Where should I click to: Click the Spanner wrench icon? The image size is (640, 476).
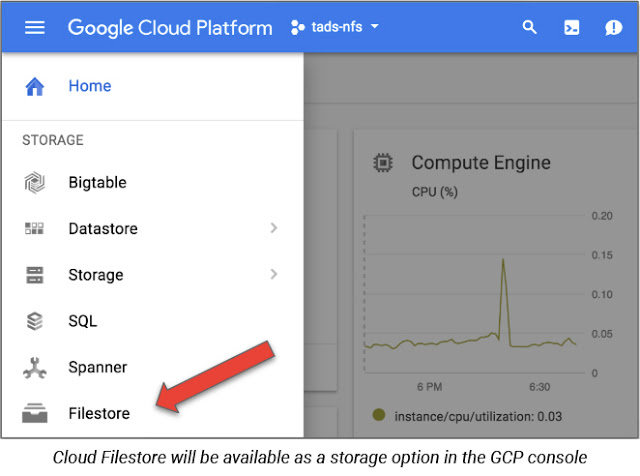point(35,368)
